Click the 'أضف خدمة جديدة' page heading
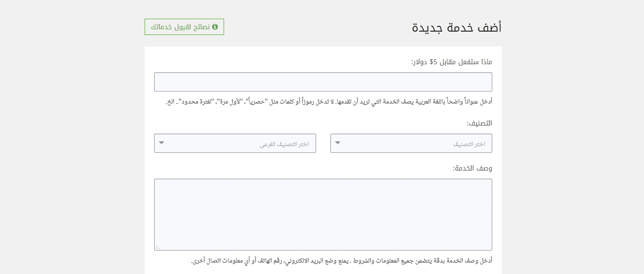 pyautogui.click(x=456, y=27)
